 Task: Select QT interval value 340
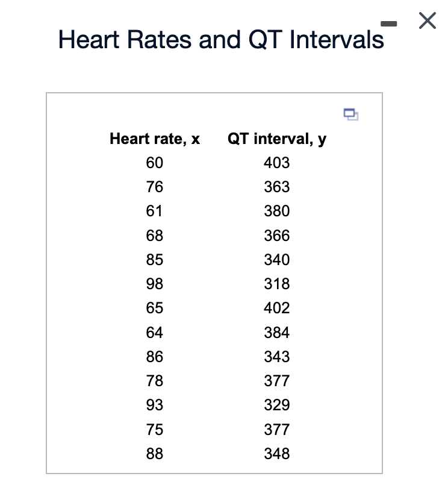[x=276, y=260]
